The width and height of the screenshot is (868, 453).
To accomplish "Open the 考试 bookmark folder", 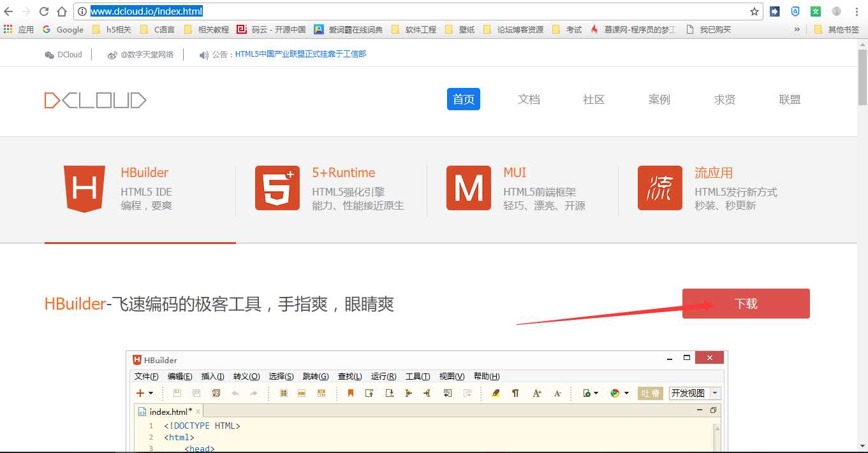I will click(566, 29).
